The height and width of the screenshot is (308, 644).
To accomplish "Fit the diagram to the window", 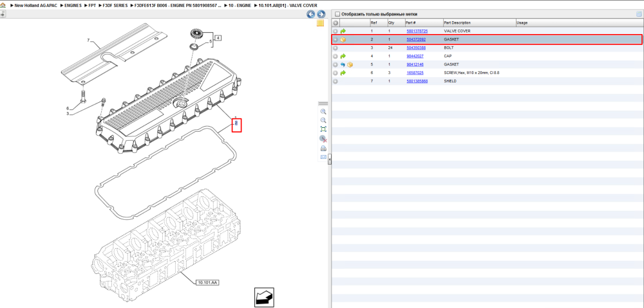I will pos(323,129).
